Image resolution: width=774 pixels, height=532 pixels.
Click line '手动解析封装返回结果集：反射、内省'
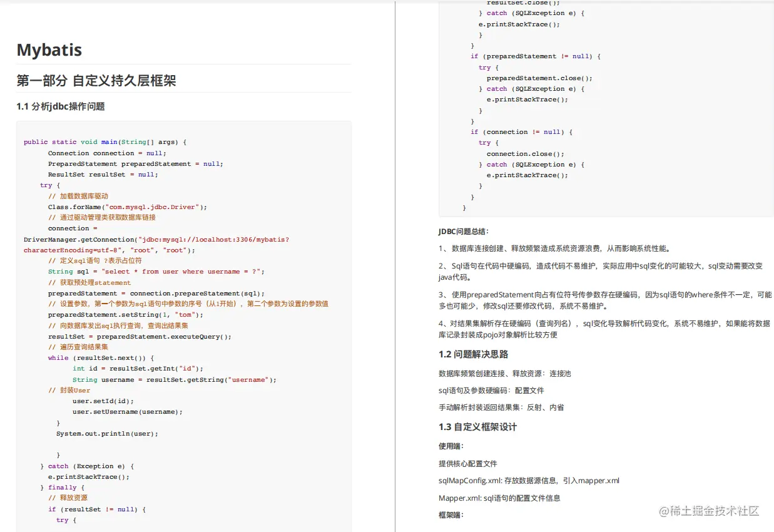pyautogui.click(x=501, y=407)
